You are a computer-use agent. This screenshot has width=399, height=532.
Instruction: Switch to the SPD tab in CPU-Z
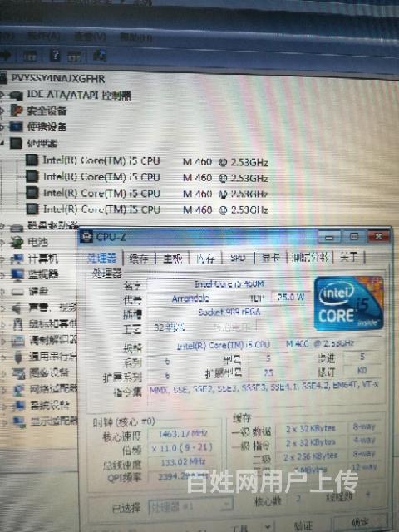(x=238, y=259)
